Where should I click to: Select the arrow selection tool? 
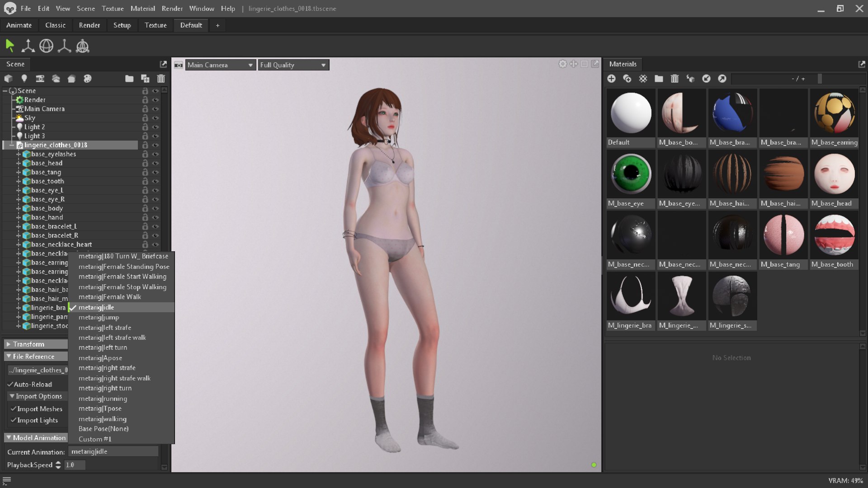click(x=10, y=46)
